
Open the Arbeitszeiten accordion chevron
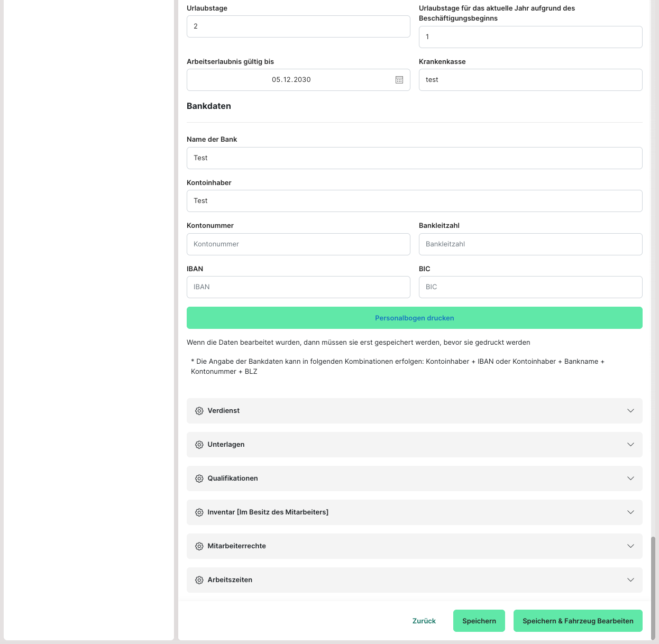(630, 580)
